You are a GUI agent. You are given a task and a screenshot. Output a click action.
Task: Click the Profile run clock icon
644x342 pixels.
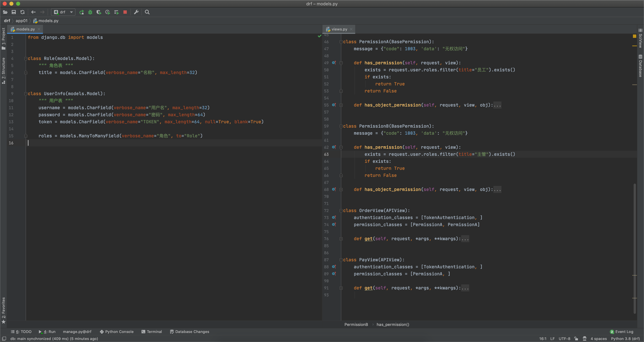108,12
